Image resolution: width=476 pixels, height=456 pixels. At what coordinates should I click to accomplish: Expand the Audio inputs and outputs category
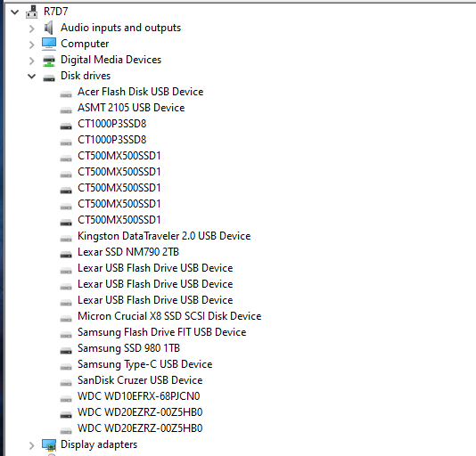click(31, 28)
